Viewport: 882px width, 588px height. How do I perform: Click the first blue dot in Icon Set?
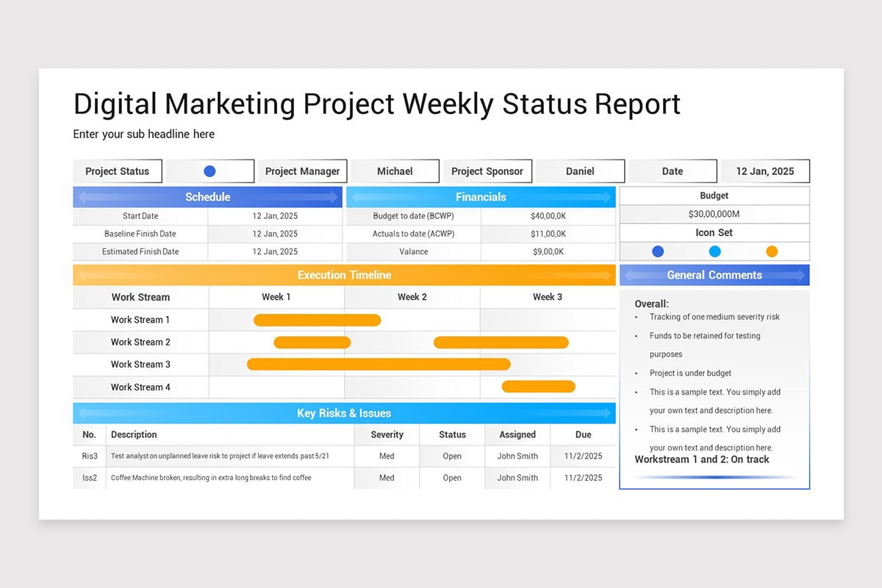(656, 251)
